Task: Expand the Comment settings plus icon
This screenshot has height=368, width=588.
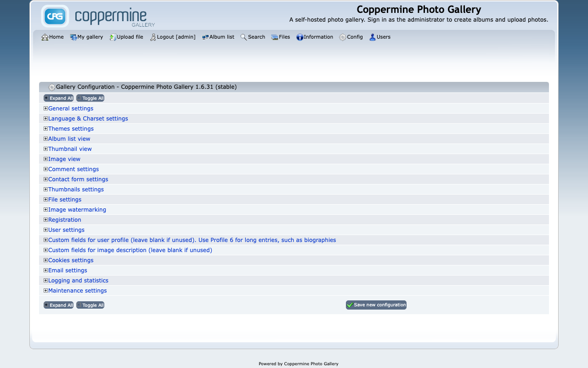Action: 45,169
